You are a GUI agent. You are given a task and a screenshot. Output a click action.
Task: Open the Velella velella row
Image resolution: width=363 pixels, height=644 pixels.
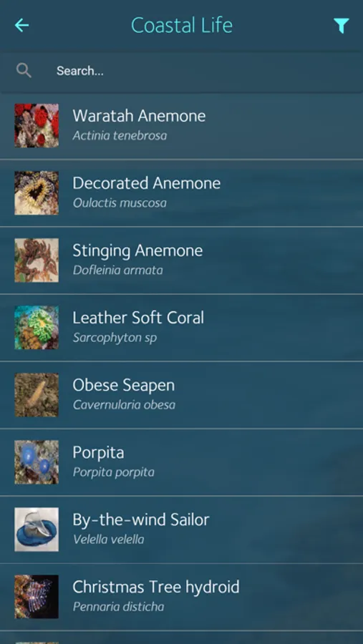click(x=181, y=530)
